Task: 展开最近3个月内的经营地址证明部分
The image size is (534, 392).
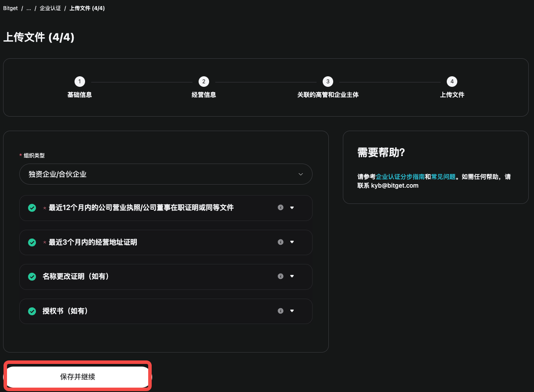Action: pyautogui.click(x=292, y=242)
